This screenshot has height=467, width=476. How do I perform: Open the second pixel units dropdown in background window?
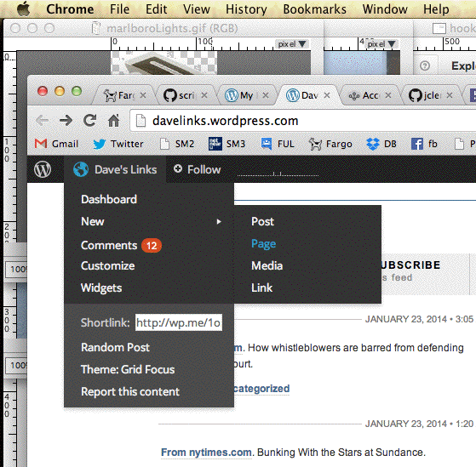(381, 44)
